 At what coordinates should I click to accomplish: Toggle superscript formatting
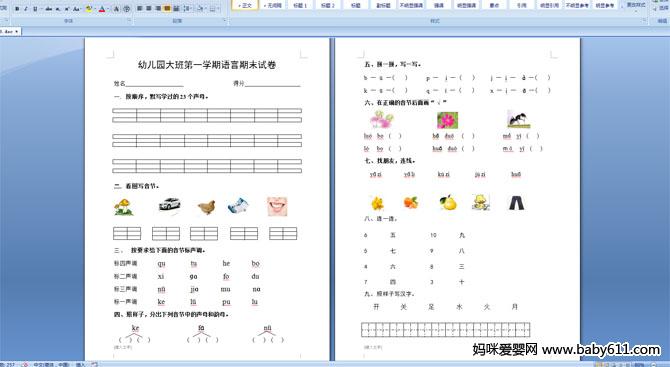pos(67,9)
